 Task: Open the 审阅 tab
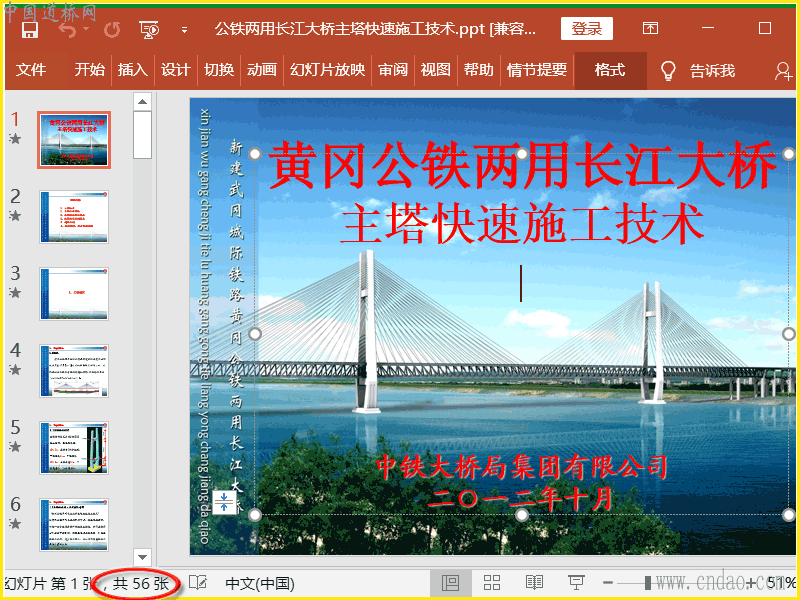pyautogui.click(x=393, y=69)
